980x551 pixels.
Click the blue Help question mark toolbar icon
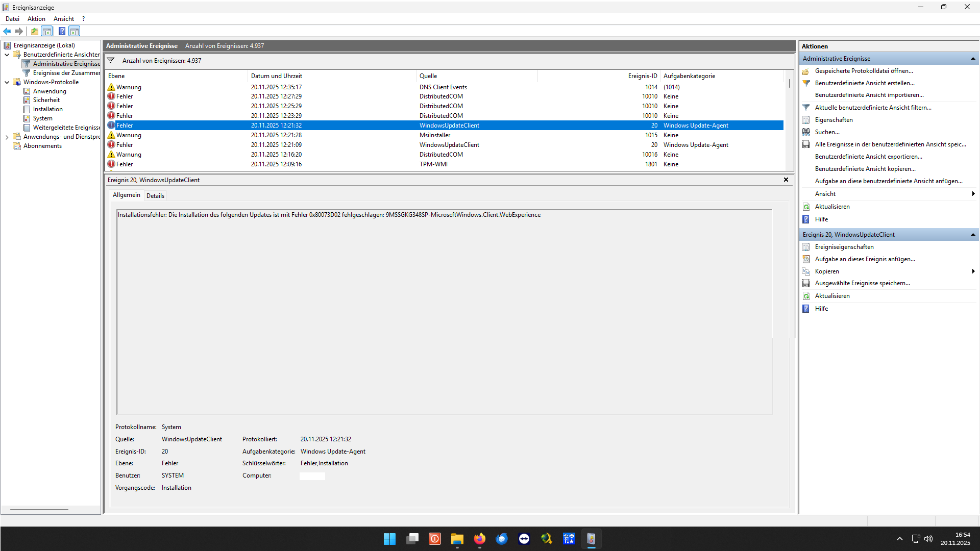[62, 32]
